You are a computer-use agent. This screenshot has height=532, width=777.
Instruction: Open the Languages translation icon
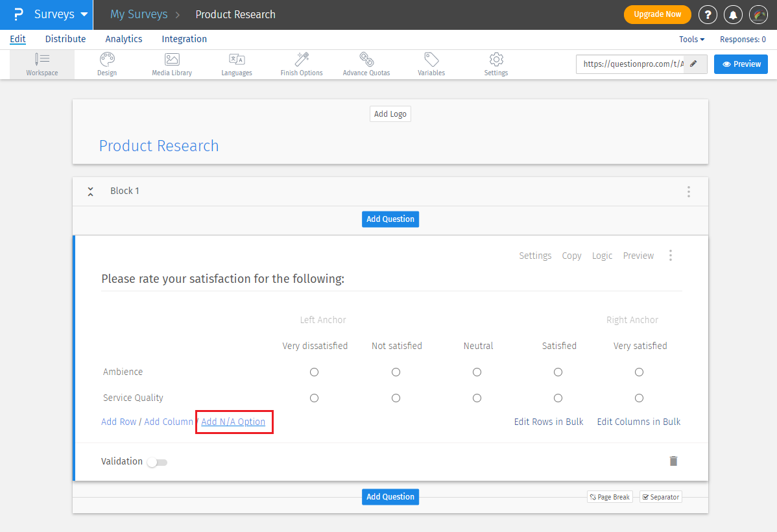point(237,60)
